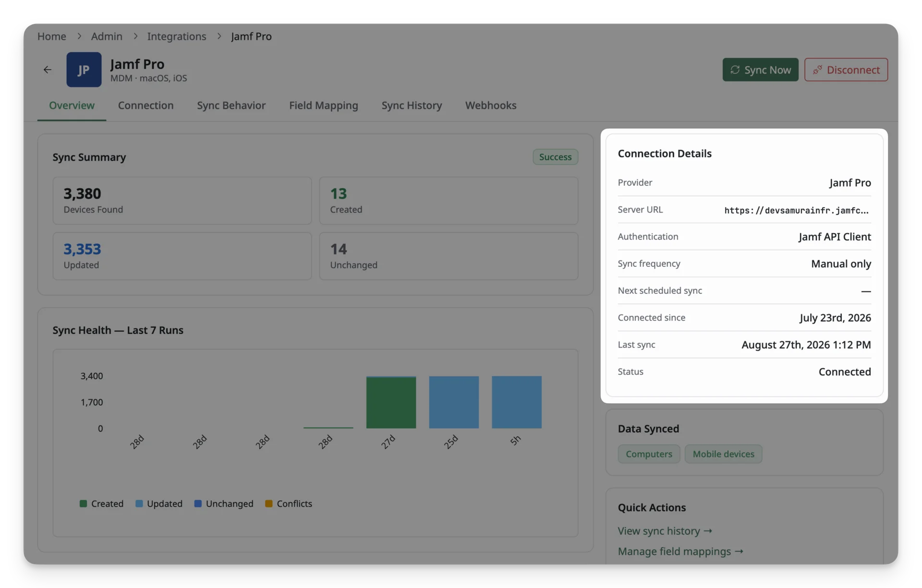Click the Unchanged legend swatch
The image size is (922, 588).
(x=198, y=504)
